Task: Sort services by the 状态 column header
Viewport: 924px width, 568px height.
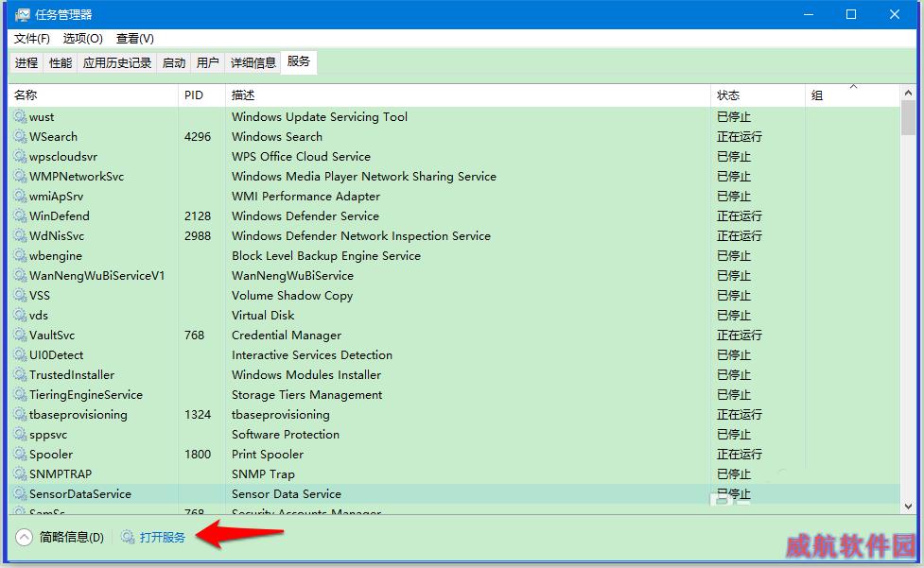Action: pyautogui.click(x=758, y=95)
